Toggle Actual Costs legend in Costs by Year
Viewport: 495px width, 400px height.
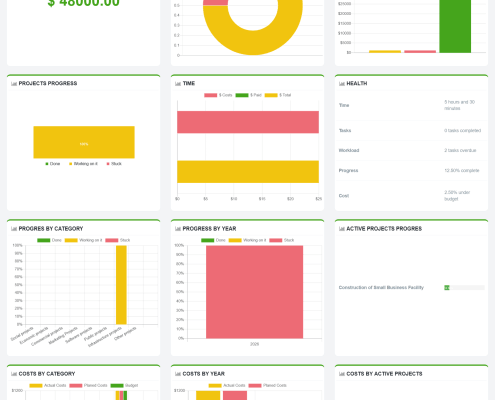point(227,385)
